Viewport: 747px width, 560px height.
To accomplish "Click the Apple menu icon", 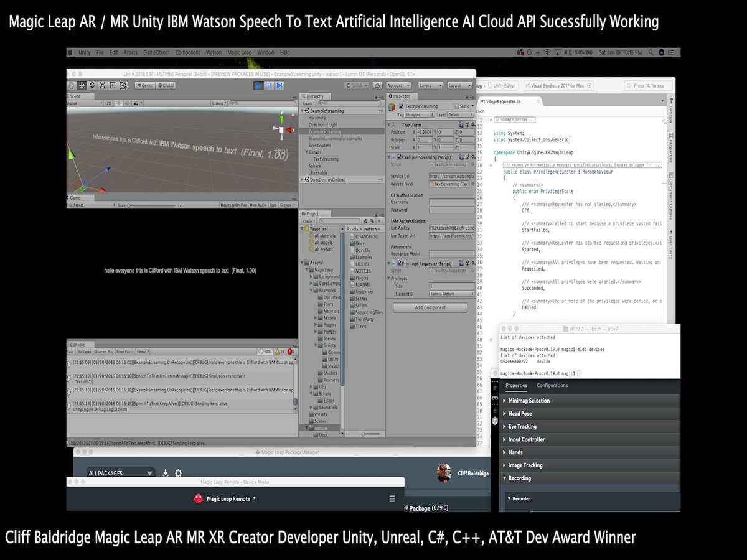I will [71, 52].
